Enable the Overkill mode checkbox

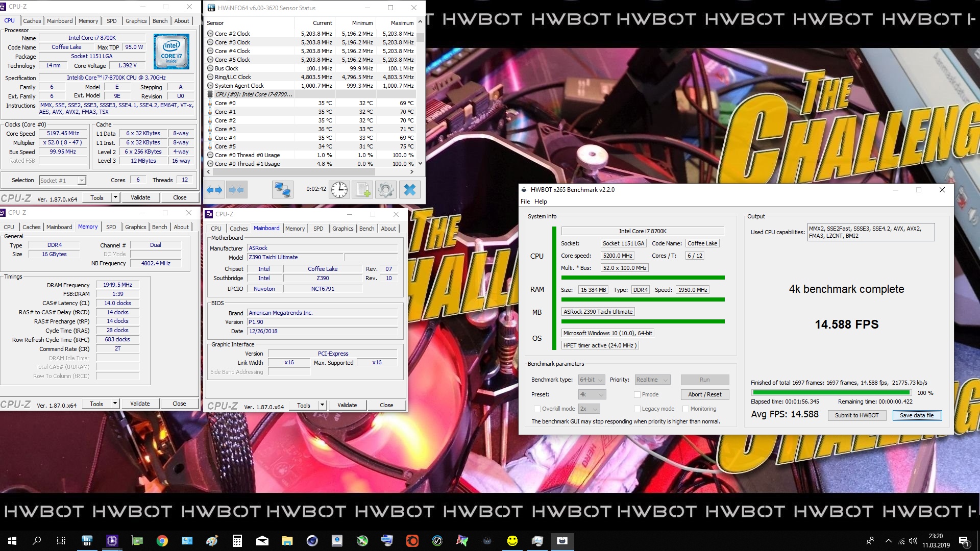point(537,409)
